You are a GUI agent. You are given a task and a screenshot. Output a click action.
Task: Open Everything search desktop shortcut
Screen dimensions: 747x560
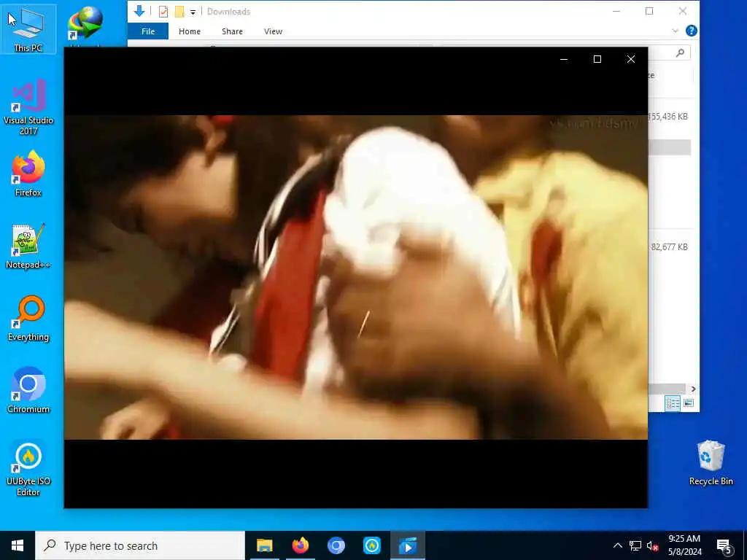point(28,318)
